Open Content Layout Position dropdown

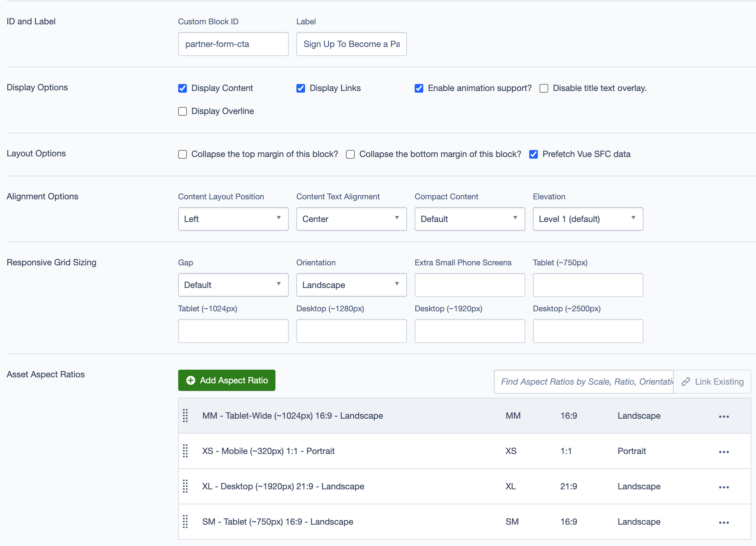point(233,219)
